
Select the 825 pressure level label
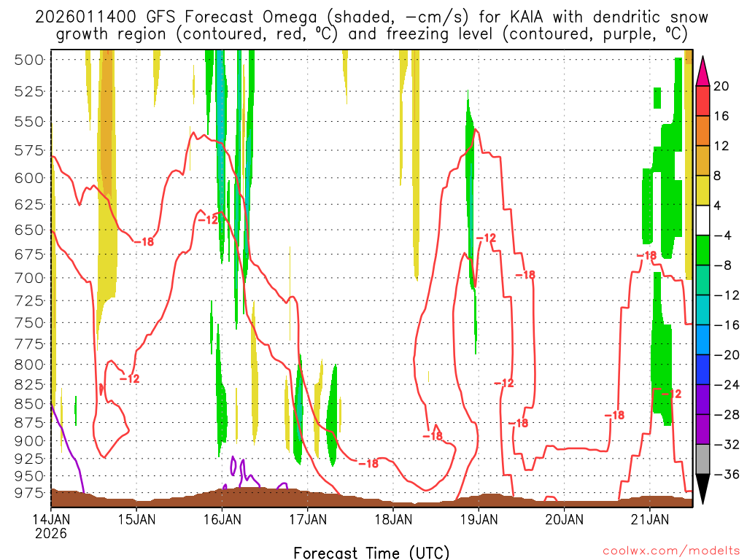29,385
